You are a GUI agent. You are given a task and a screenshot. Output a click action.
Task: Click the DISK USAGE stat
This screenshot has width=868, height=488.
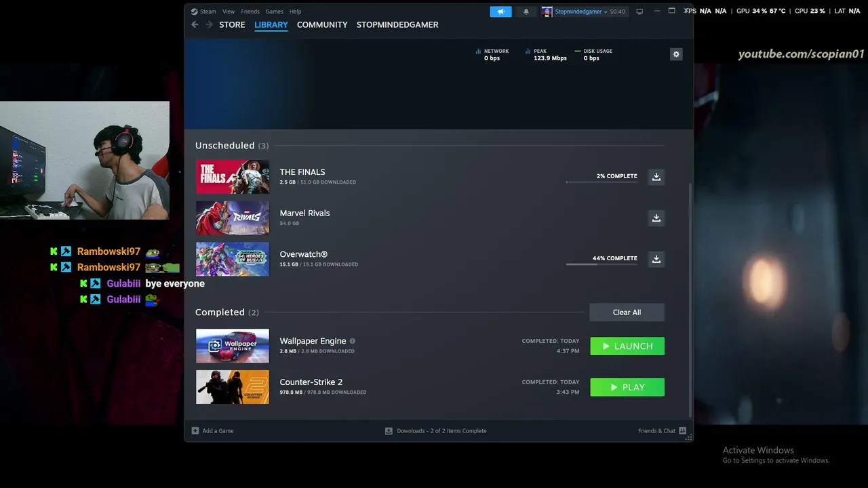[x=593, y=54]
